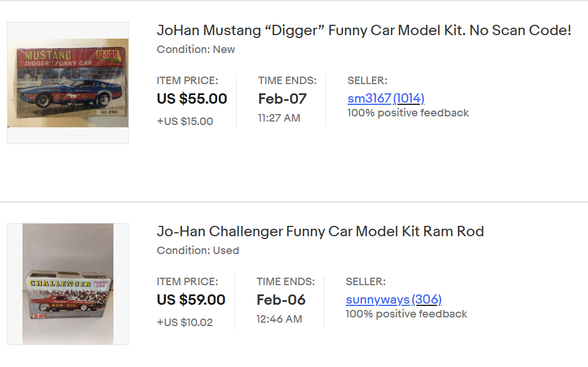Click 100% positive feedback under sunnyways
The height and width of the screenshot is (367, 588).
coord(407,314)
